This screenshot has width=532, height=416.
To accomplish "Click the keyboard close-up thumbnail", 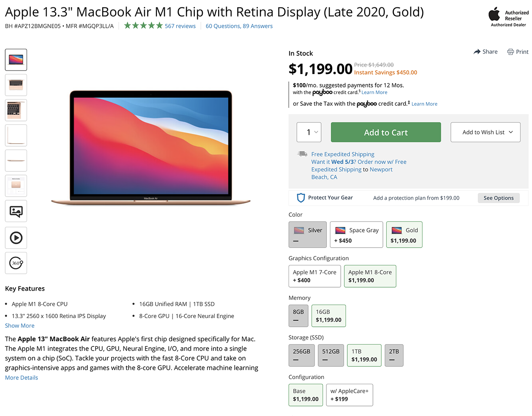I will tap(16, 110).
